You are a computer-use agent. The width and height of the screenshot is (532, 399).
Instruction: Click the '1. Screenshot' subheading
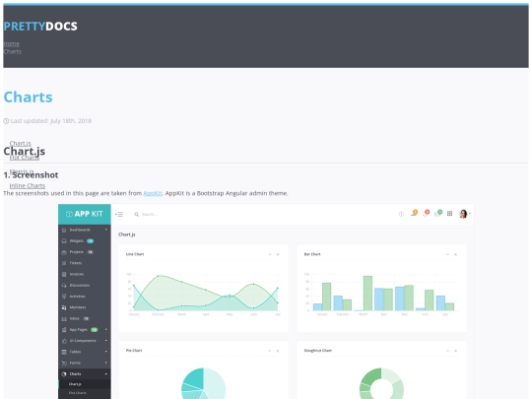tap(31, 175)
